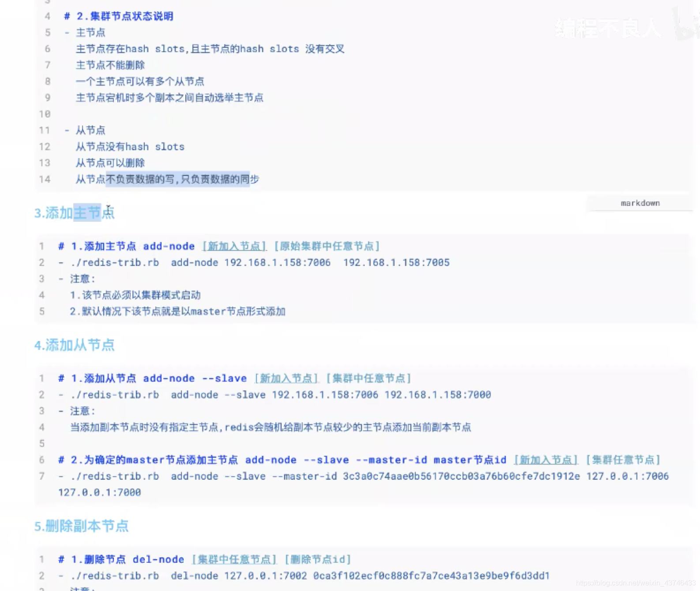700x591 pixels.
Task: Click heading 4.添加从节点
Action: click(x=75, y=345)
